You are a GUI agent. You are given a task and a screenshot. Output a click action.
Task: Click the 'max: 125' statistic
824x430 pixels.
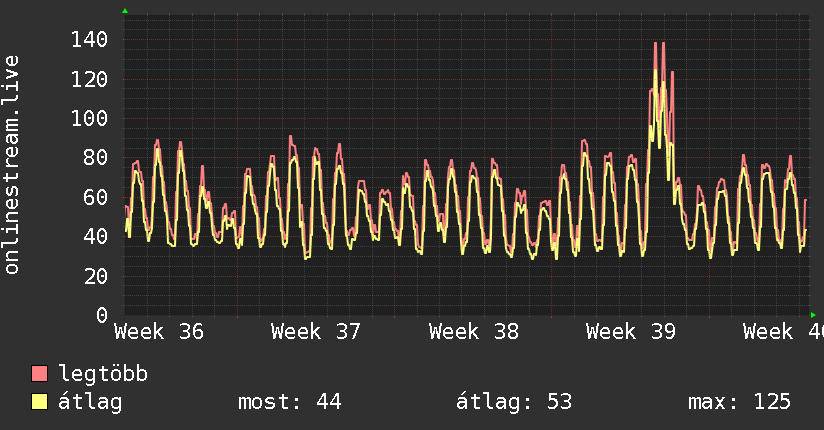click(x=739, y=402)
